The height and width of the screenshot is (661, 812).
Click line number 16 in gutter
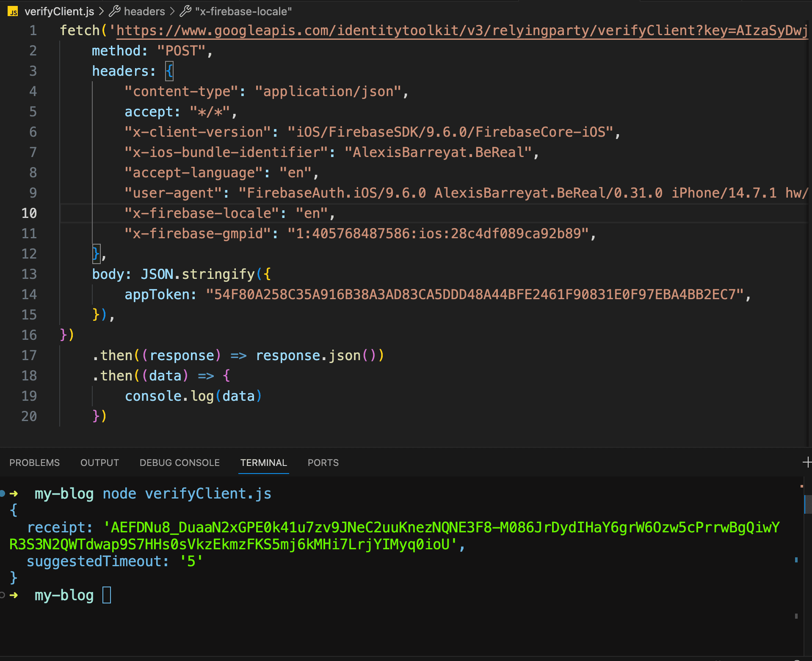click(29, 335)
